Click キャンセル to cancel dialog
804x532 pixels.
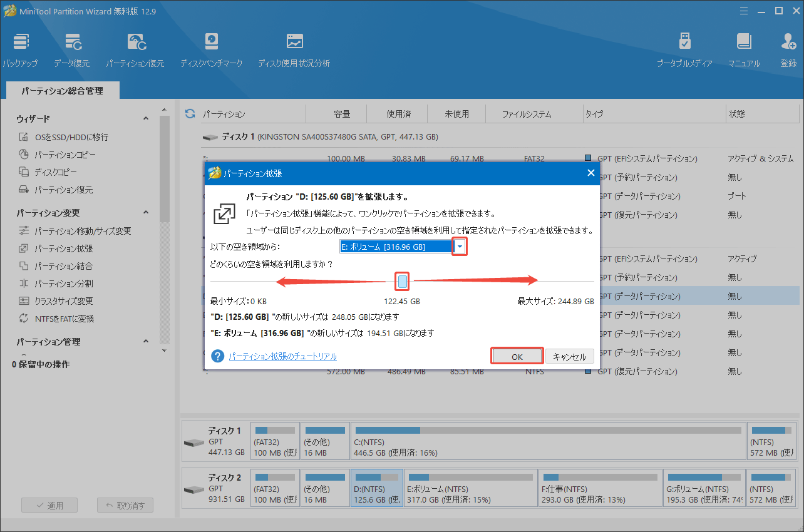pyautogui.click(x=570, y=357)
